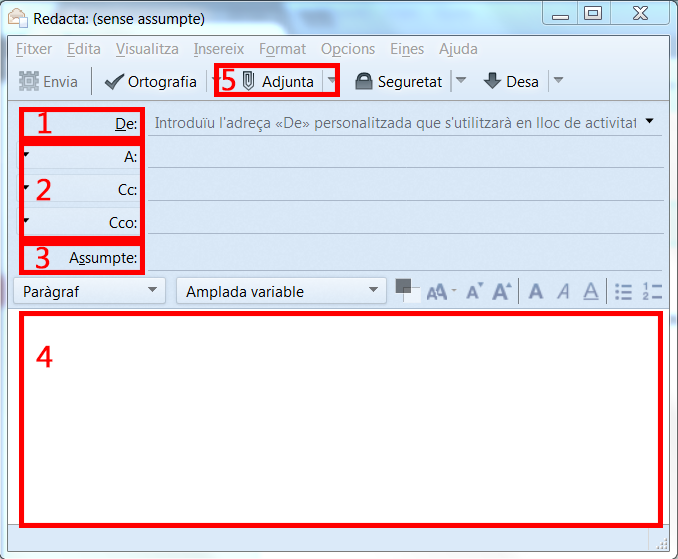The height and width of the screenshot is (559, 678).
Task: Click the Desa save button
Action: 511,82
